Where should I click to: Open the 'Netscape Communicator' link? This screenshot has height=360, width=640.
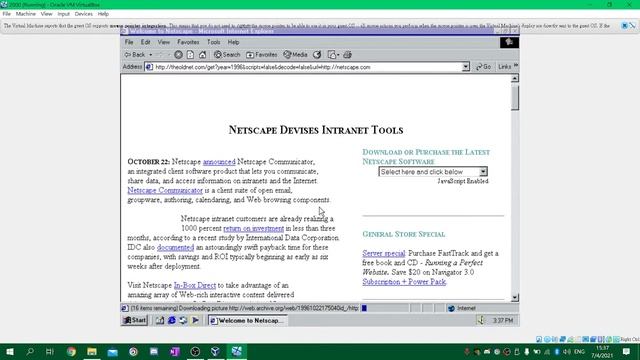[x=165, y=191]
